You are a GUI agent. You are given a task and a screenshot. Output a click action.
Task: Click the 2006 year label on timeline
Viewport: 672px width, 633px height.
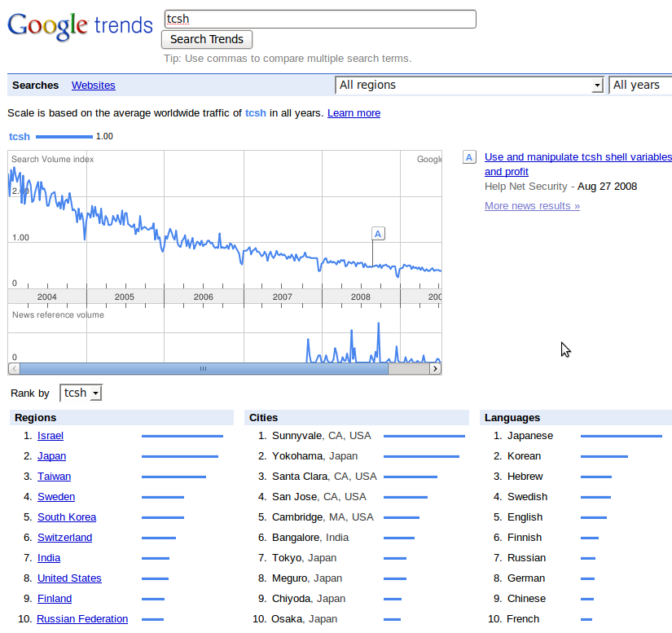pos(203,297)
